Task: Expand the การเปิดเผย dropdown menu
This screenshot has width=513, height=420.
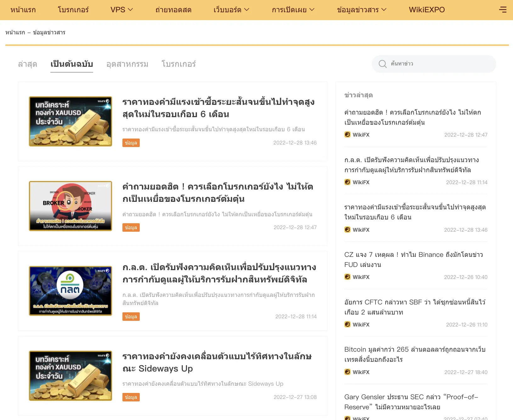Action: pos(293,10)
